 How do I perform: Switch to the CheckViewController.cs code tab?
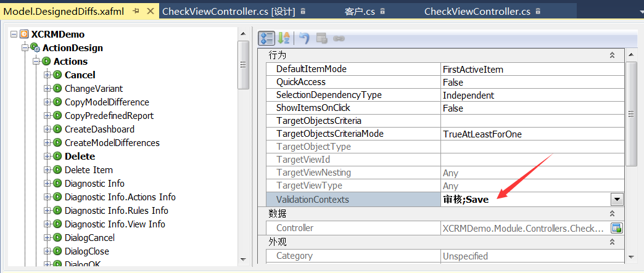point(477,12)
